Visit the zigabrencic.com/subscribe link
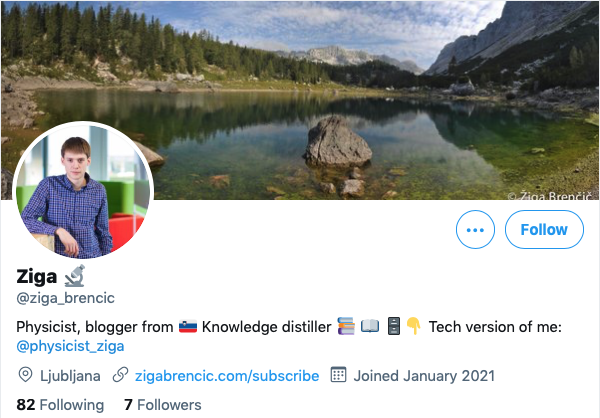This screenshot has width=600, height=418. pos(227,376)
